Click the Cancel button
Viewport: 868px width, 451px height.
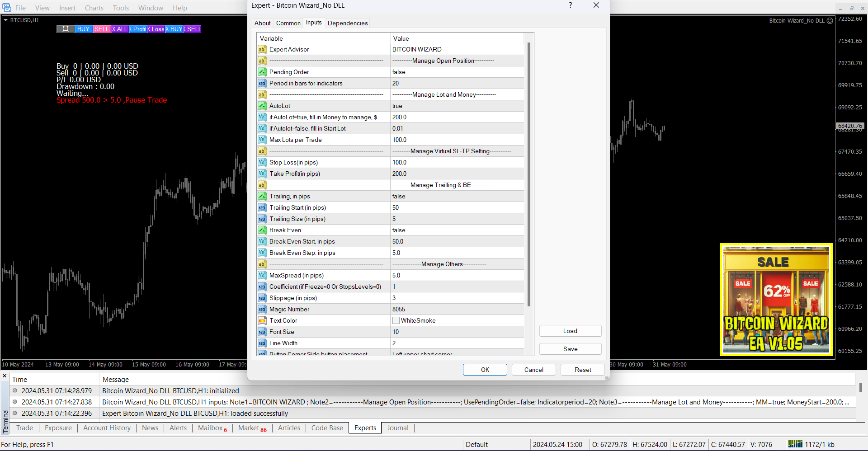pos(534,370)
